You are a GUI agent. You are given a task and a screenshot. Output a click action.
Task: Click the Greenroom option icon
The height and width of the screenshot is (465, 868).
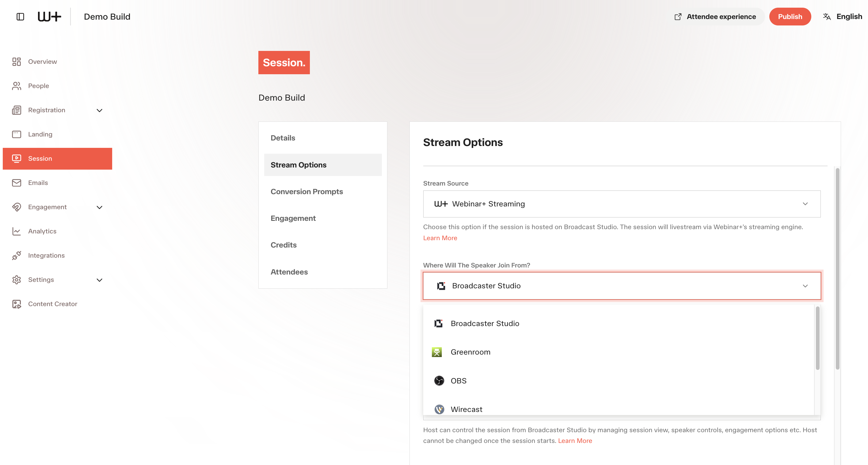437,352
